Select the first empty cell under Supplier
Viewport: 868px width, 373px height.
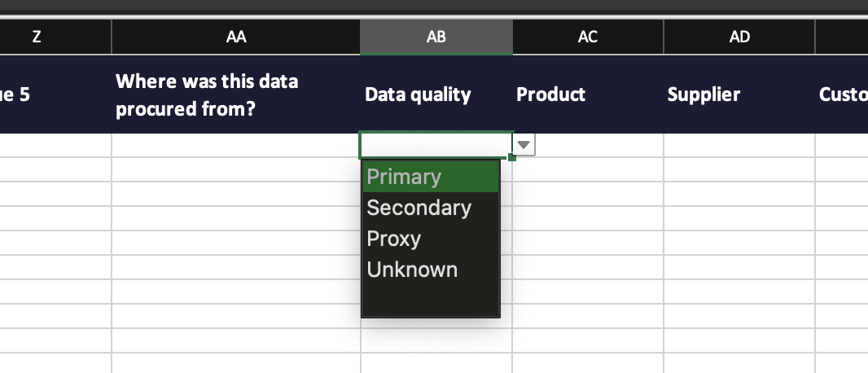pyautogui.click(x=739, y=145)
